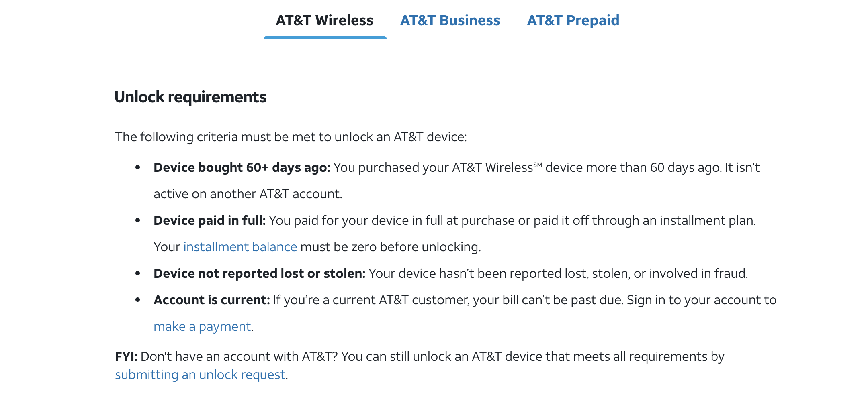Click the 'following criteria must be met' sentence

tap(291, 137)
